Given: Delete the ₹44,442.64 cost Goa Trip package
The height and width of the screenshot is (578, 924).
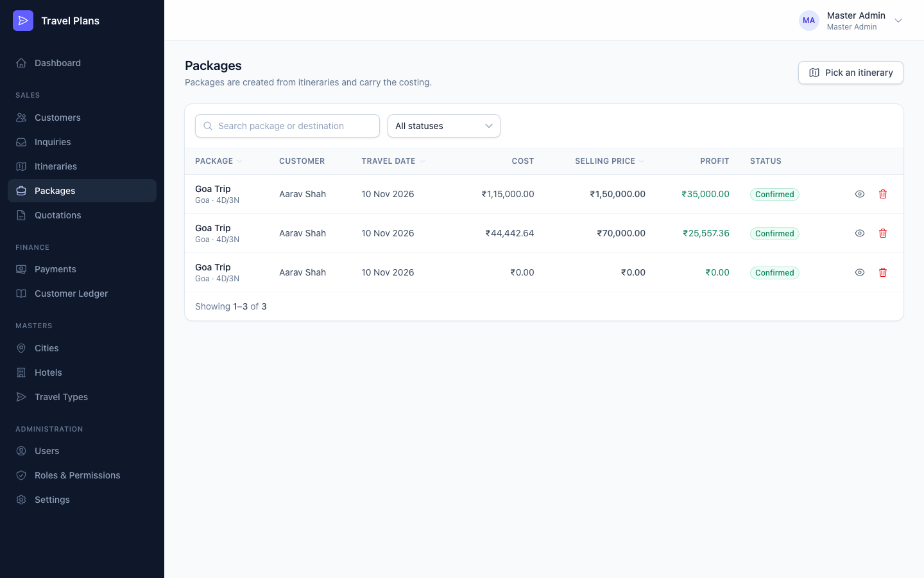Looking at the screenshot, I should point(883,233).
